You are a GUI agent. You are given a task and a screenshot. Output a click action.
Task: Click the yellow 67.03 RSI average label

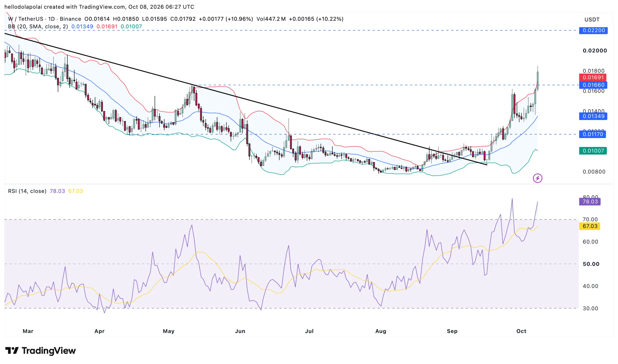tap(590, 226)
